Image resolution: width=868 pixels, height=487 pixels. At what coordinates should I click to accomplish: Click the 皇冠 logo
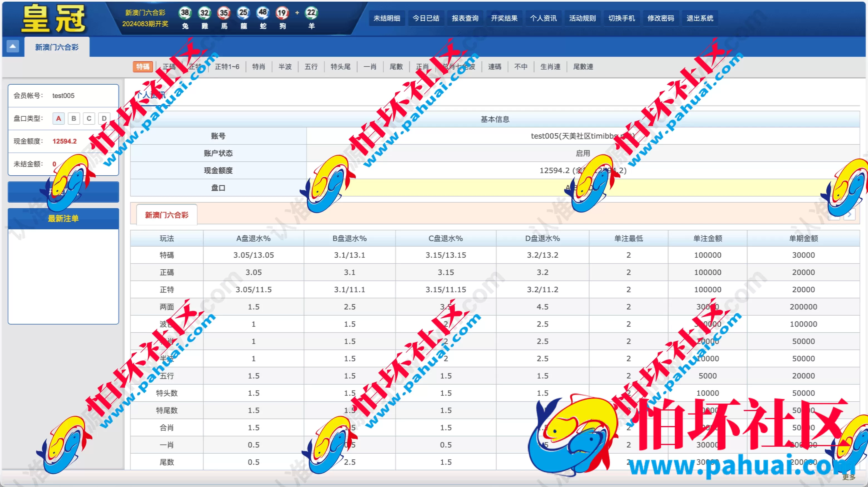53,19
